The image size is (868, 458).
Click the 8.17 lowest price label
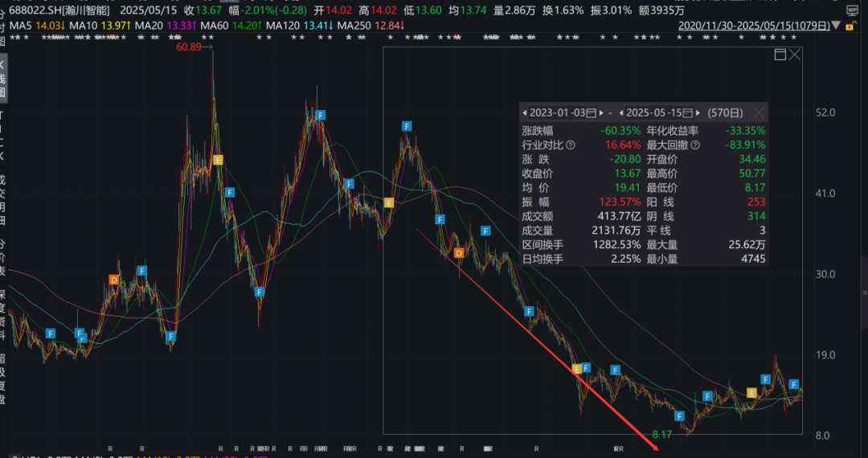point(661,434)
